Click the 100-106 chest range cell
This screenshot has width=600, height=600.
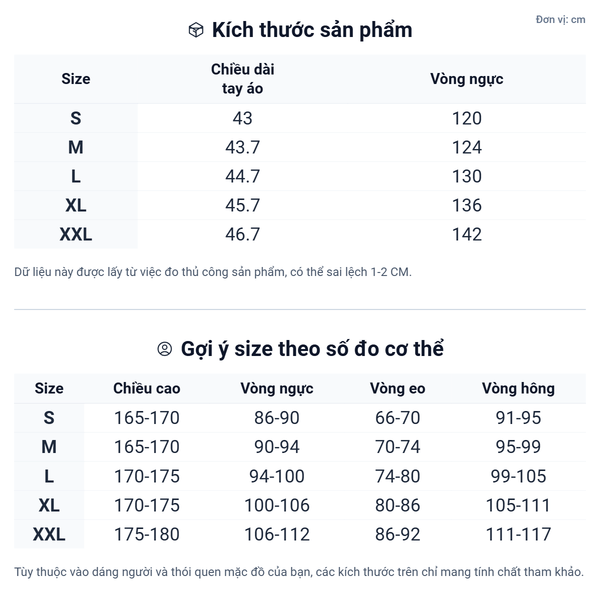click(x=277, y=505)
